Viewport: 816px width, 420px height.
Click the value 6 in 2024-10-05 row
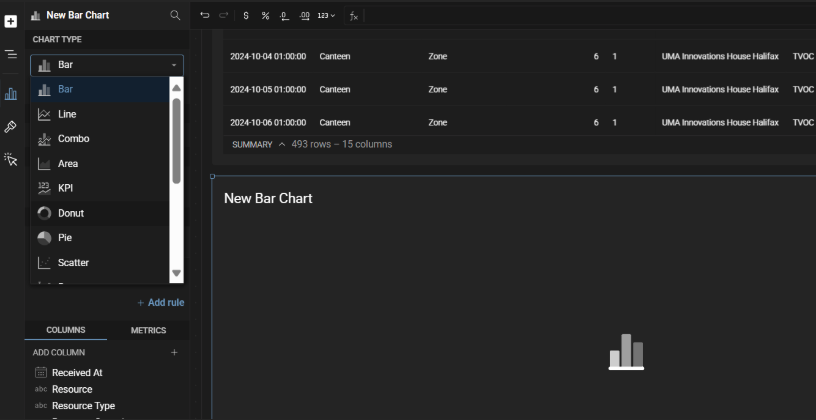(596, 90)
